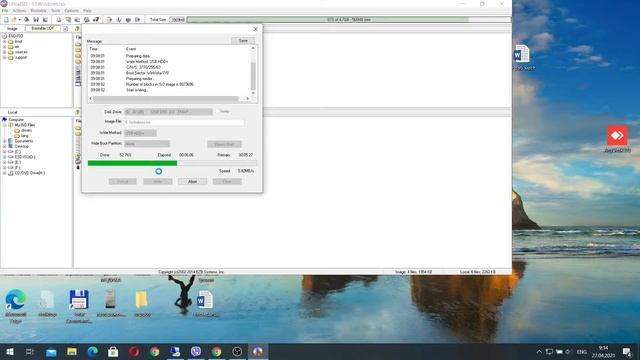Select My ISO Files in local tree
This screenshot has height=360, width=640.
(x=24, y=125)
